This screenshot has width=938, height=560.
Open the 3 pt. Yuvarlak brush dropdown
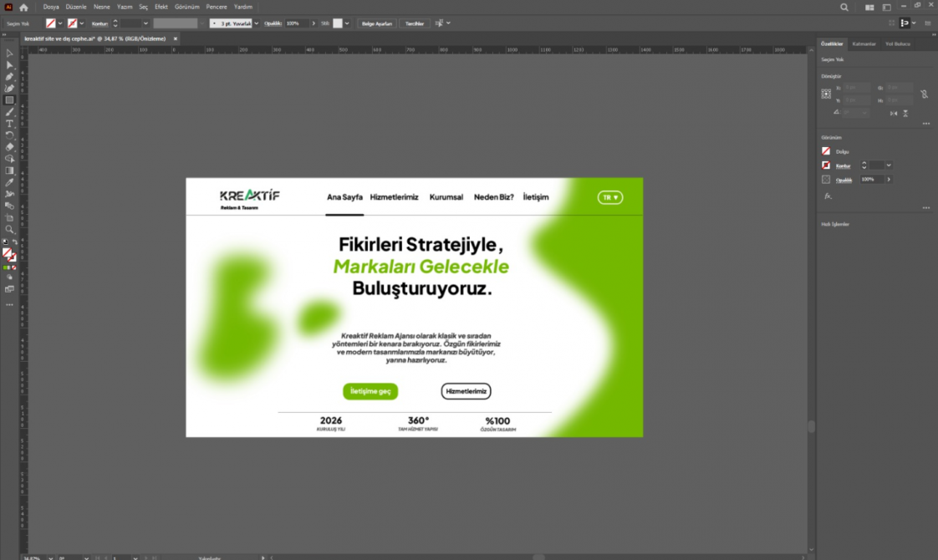tap(257, 23)
